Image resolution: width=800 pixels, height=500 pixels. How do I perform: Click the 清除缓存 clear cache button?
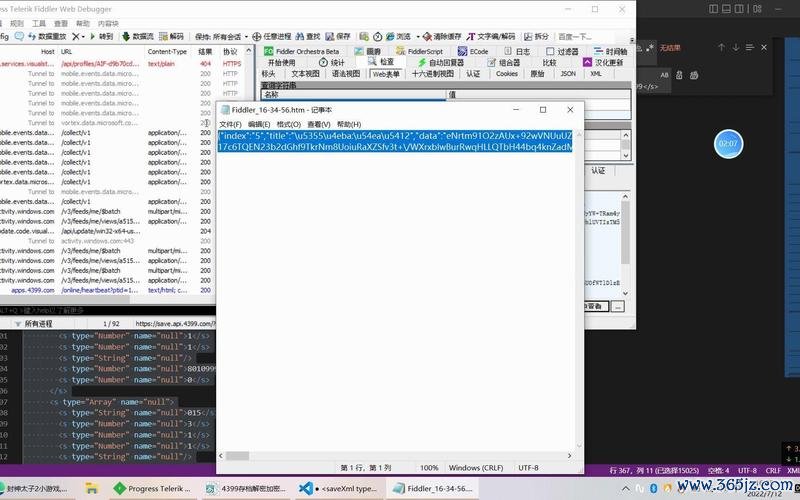point(442,36)
